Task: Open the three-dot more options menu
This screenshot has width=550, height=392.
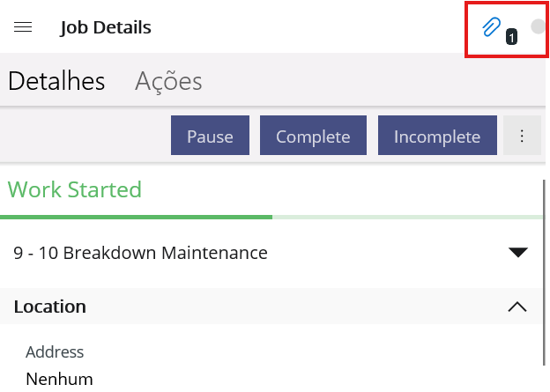Action: click(522, 136)
